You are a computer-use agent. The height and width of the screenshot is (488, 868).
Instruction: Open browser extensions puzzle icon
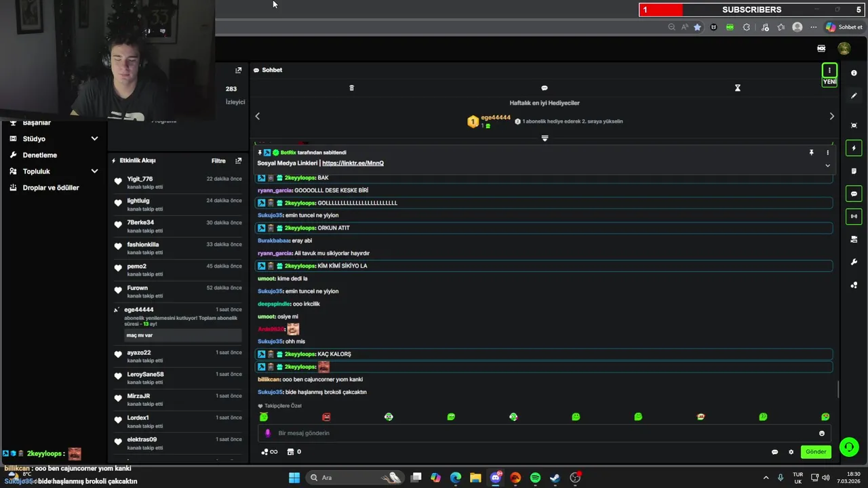(x=747, y=27)
